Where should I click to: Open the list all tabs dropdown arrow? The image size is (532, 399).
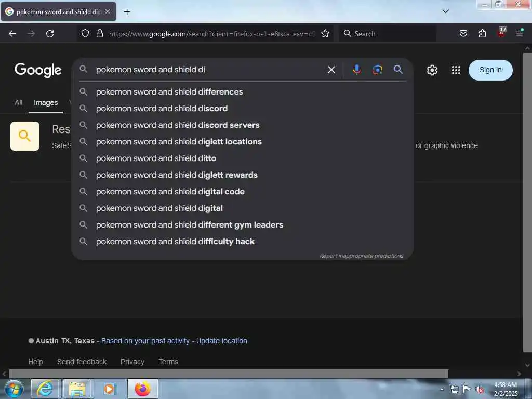[x=445, y=11]
